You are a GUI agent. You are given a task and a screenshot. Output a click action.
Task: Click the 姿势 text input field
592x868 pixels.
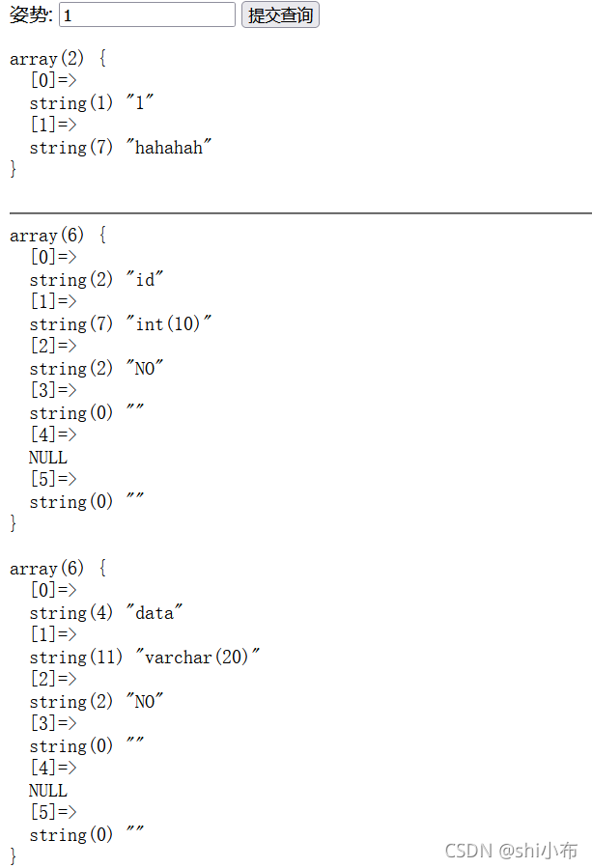(147, 14)
